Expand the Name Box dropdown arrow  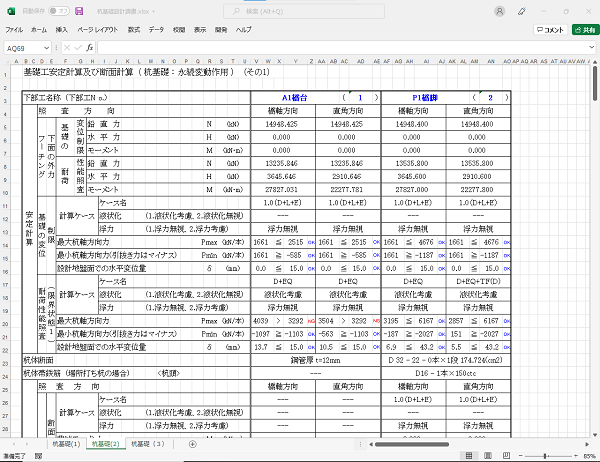tap(46, 48)
